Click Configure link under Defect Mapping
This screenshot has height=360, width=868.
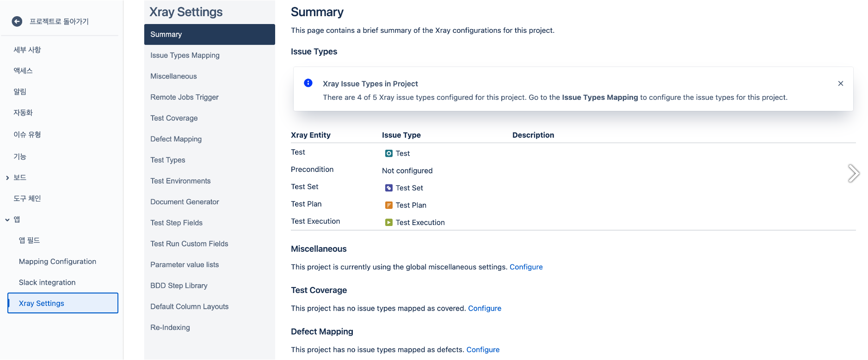[483, 350]
